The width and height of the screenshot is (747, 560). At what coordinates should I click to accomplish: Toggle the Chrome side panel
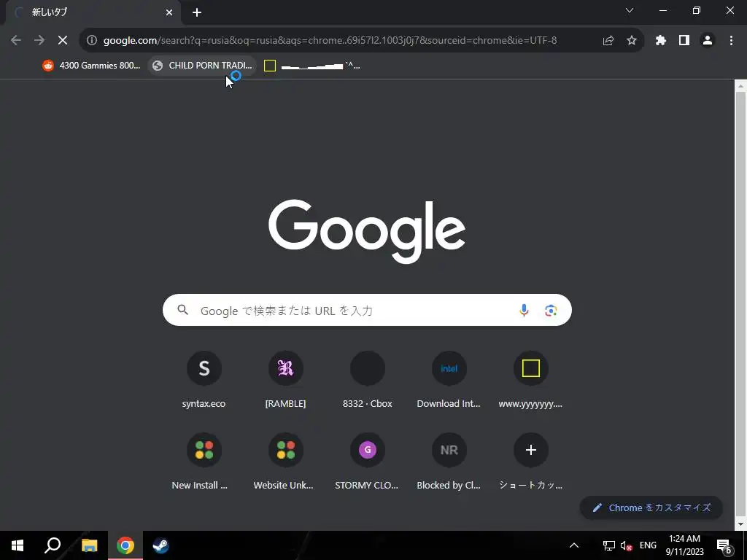(684, 41)
